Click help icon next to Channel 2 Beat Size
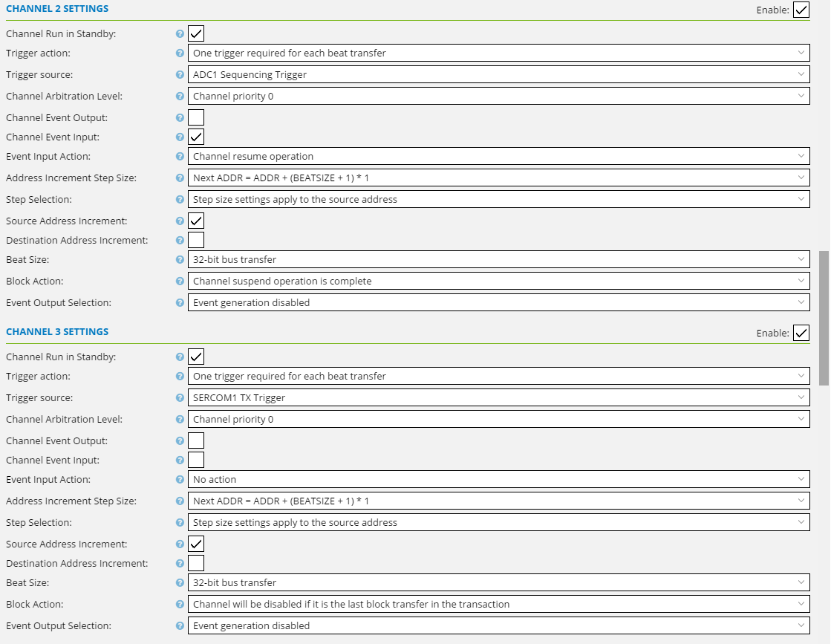The height and width of the screenshot is (644, 831). [180, 260]
